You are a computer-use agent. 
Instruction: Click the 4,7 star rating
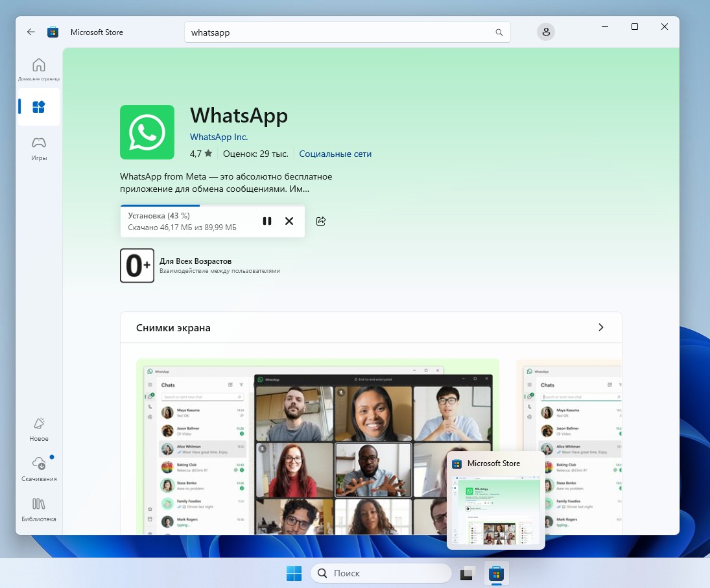coord(200,154)
